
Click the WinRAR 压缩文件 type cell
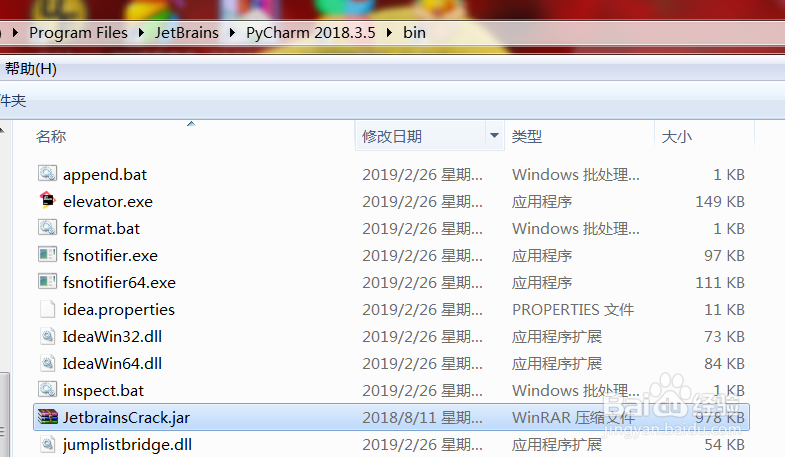point(573,417)
